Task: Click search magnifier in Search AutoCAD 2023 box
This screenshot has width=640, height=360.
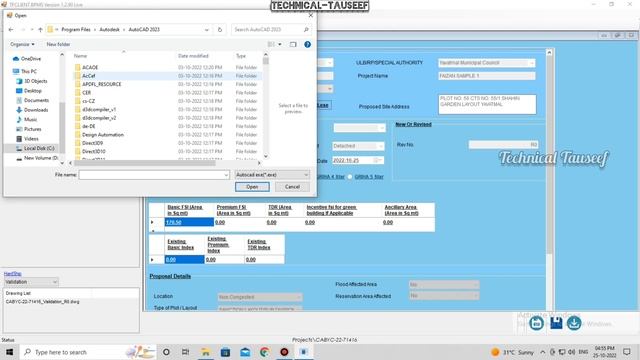Action: coord(306,30)
